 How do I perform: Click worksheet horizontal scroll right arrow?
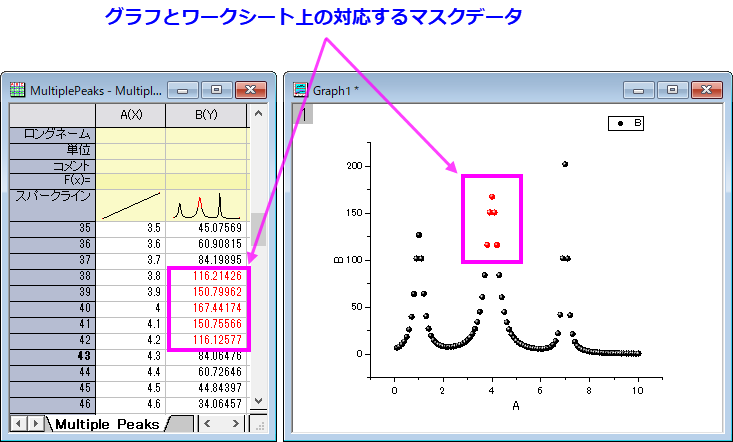click(x=236, y=424)
